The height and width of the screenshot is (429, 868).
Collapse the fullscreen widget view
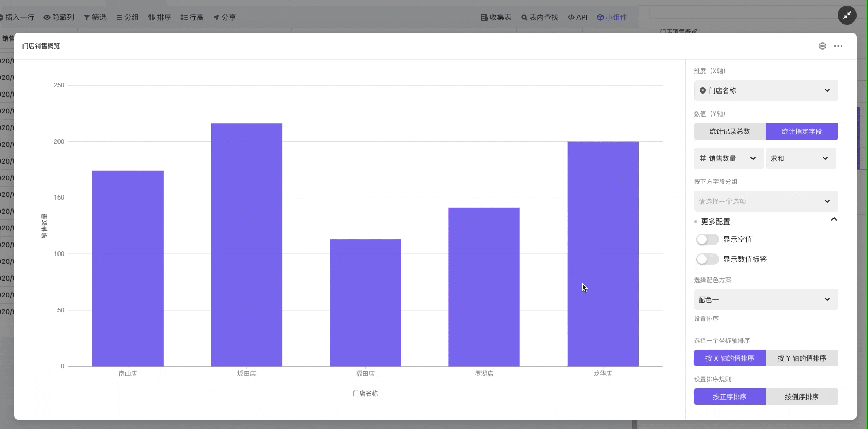tap(847, 15)
